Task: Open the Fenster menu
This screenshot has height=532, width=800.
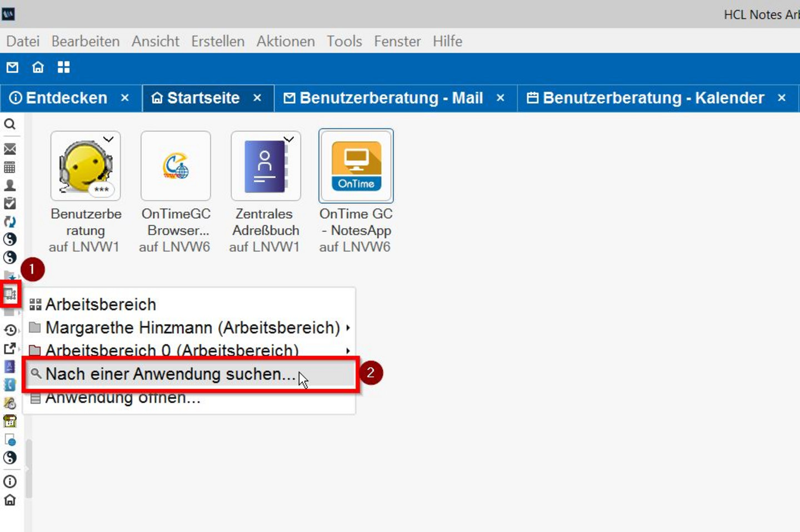Action: click(397, 41)
